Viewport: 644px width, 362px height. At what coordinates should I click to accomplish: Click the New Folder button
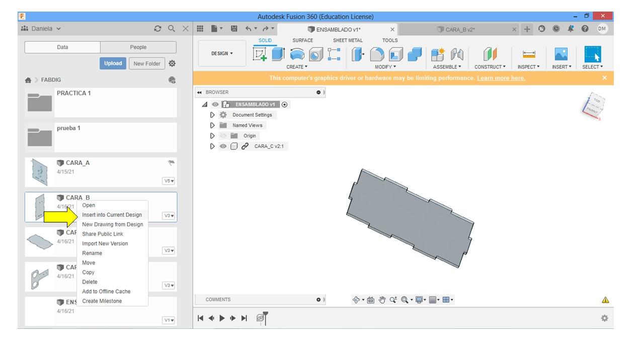coord(147,63)
